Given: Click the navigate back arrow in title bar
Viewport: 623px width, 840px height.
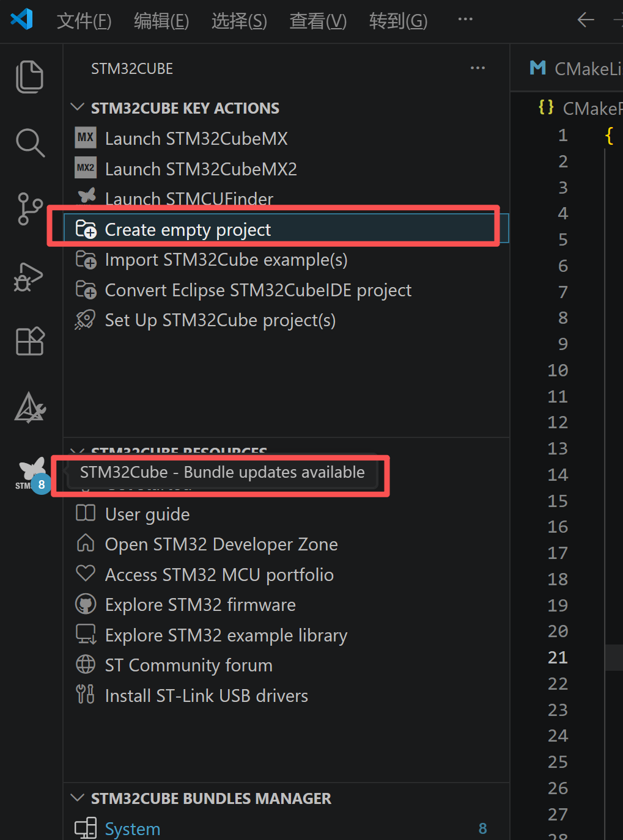Looking at the screenshot, I should [586, 20].
